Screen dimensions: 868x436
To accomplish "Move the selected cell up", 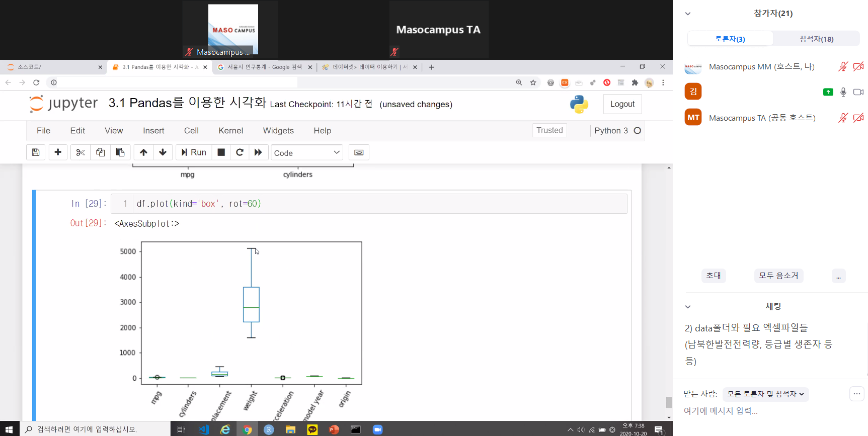I will click(143, 152).
